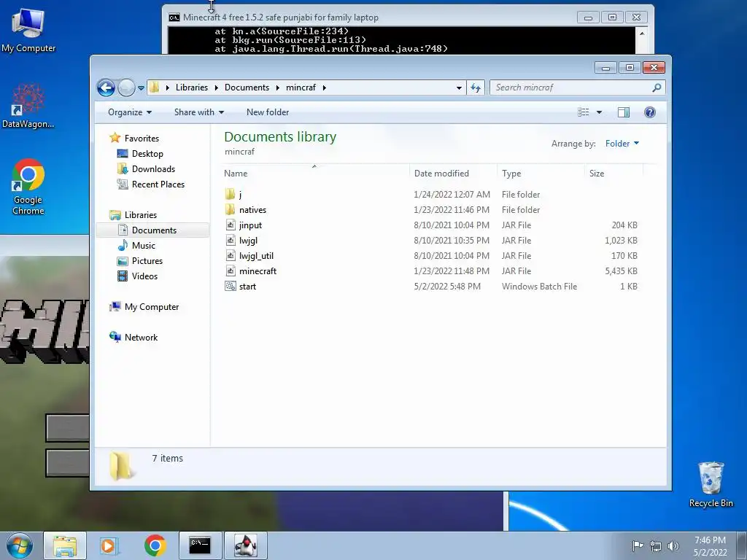Create a New folder

267,112
